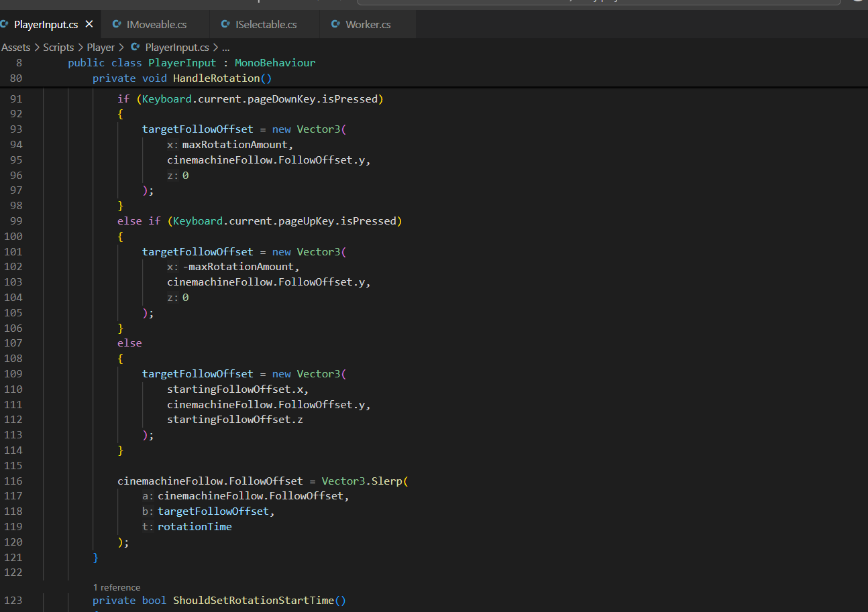Click line number 116 in the gutter
Screen dimensions: 868x612
point(13,481)
